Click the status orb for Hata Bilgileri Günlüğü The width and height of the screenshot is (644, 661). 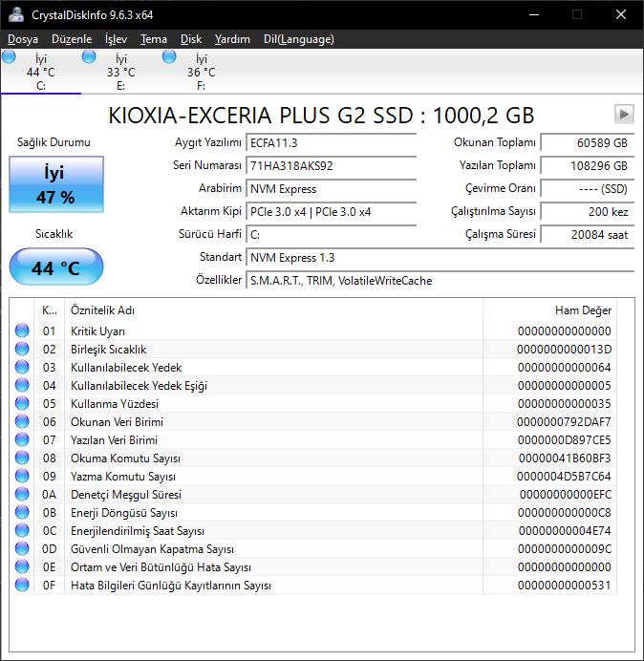point(22,585)
